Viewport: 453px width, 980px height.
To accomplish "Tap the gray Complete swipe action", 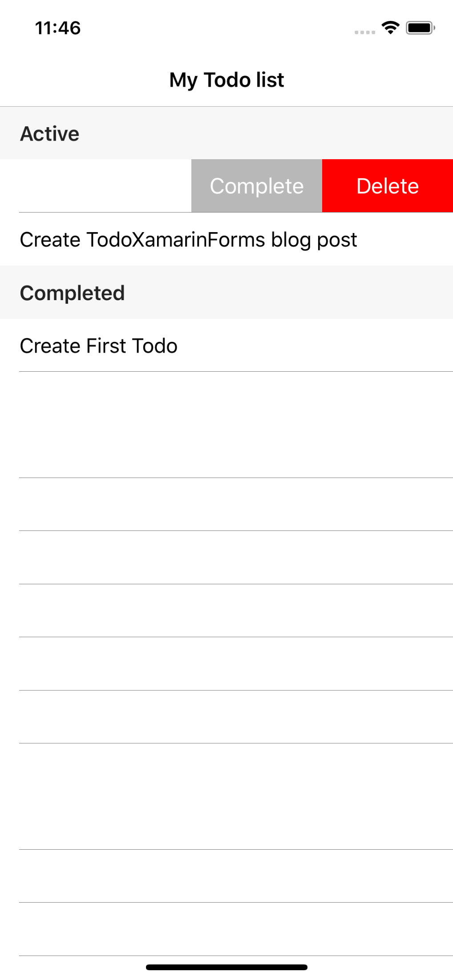I will pyautogui.click(x=257, y=186).
